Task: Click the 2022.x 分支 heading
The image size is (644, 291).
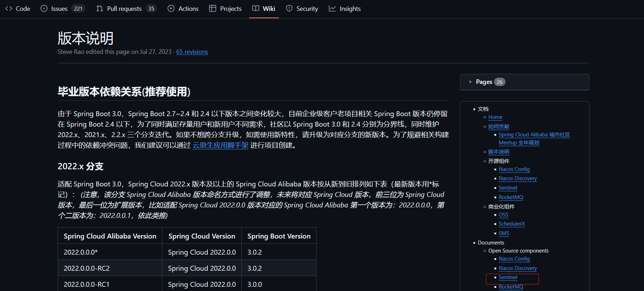Action: coord(80,166)
